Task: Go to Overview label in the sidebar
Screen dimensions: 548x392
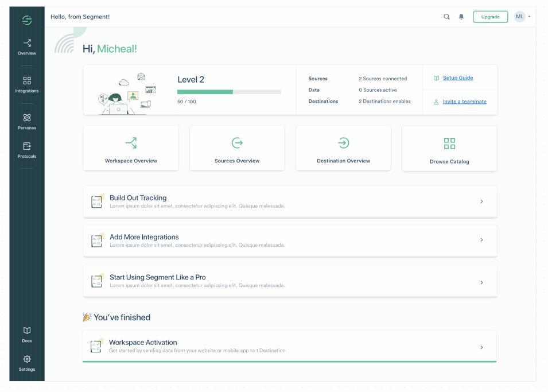Action: click(27, 53)
